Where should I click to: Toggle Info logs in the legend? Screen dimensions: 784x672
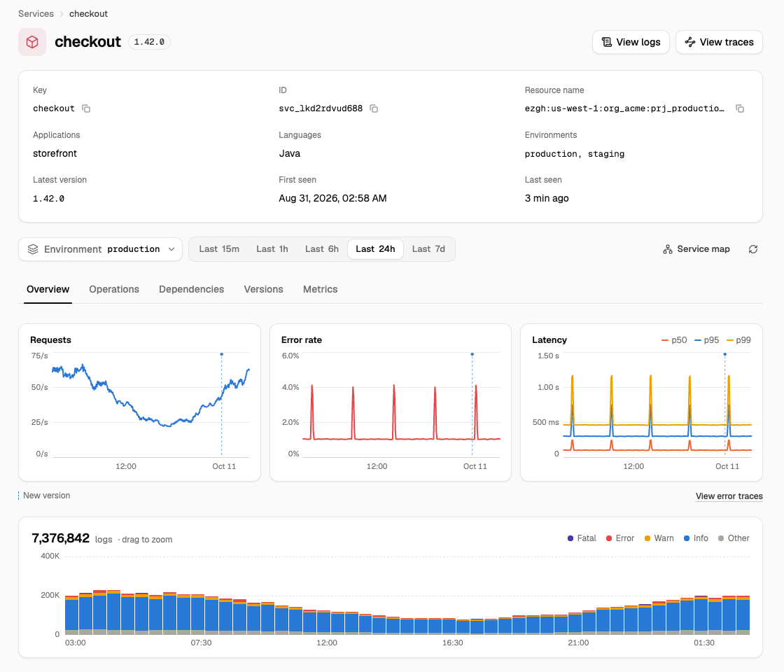[696, 538]
